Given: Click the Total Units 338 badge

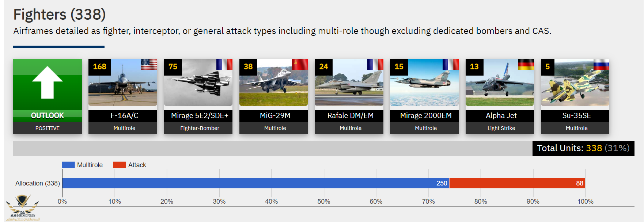Looking at the screenshot, I should tap(583, 148).
